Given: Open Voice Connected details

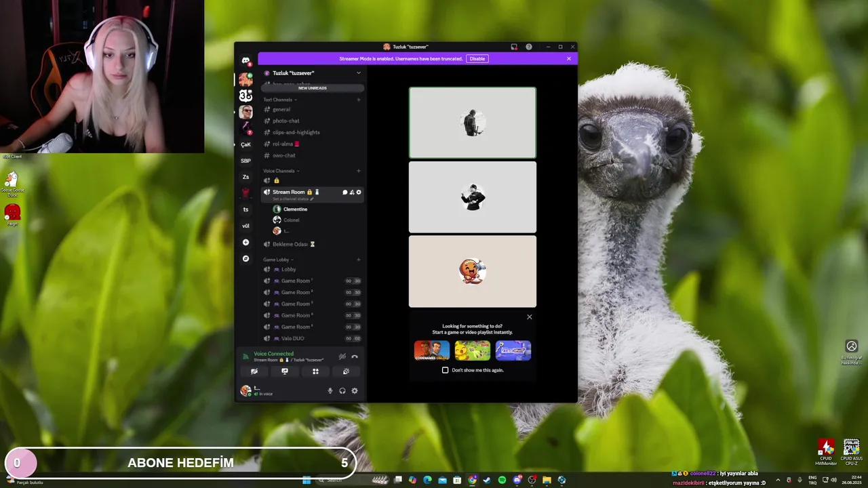Looking at the screenshot, I should pyautogui.click(x=273, y=354).
